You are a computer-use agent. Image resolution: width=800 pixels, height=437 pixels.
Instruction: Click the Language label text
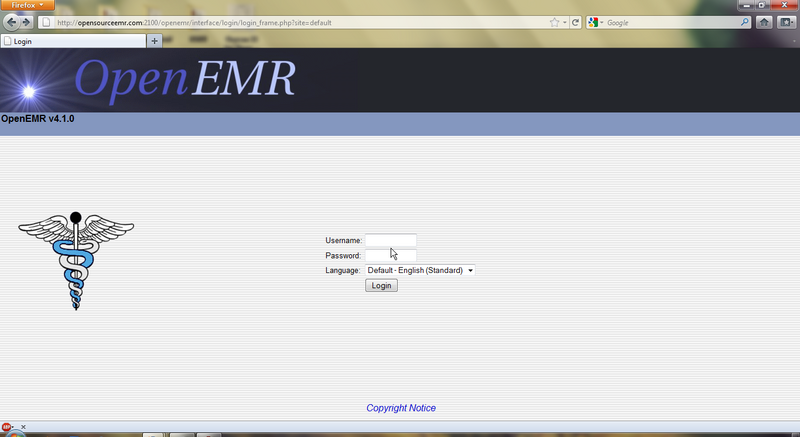click(x=343, y=270)
